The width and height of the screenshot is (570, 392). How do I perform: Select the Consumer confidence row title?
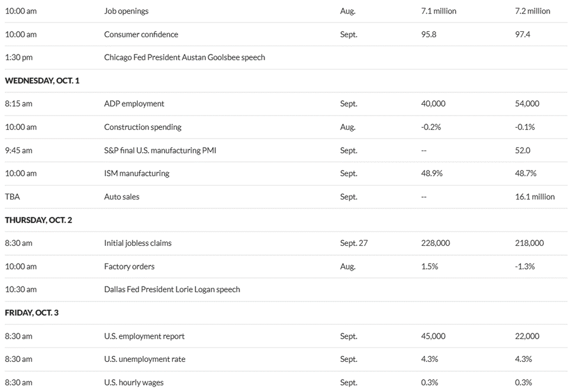tap(141, 34)
